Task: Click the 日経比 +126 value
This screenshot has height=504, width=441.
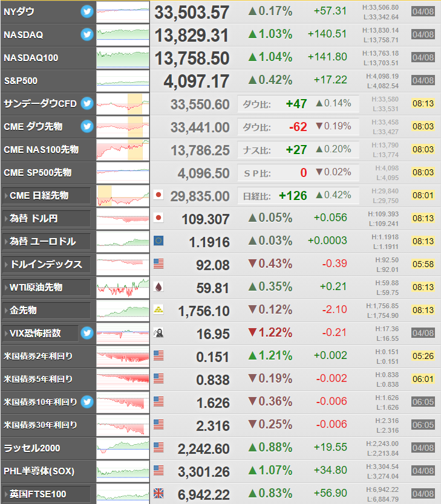Action: point(293,195)
